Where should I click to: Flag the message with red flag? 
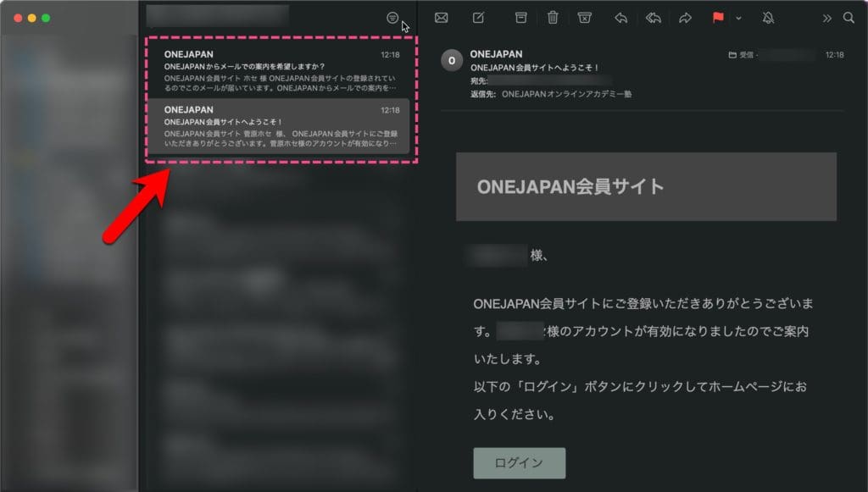(x=718, y=18)
